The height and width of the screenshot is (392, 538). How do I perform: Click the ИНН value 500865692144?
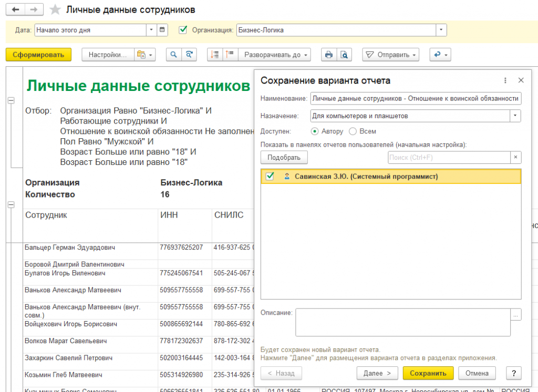pyautogui.click(x=181, y=324)
